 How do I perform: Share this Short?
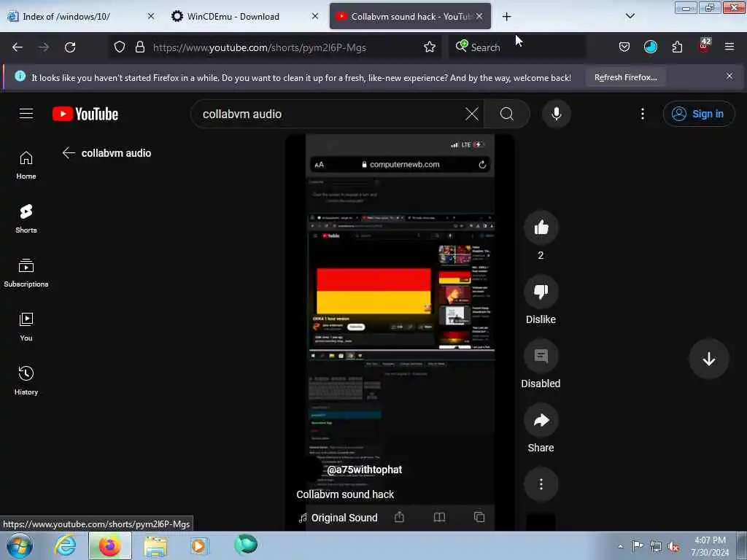(541, 420)
